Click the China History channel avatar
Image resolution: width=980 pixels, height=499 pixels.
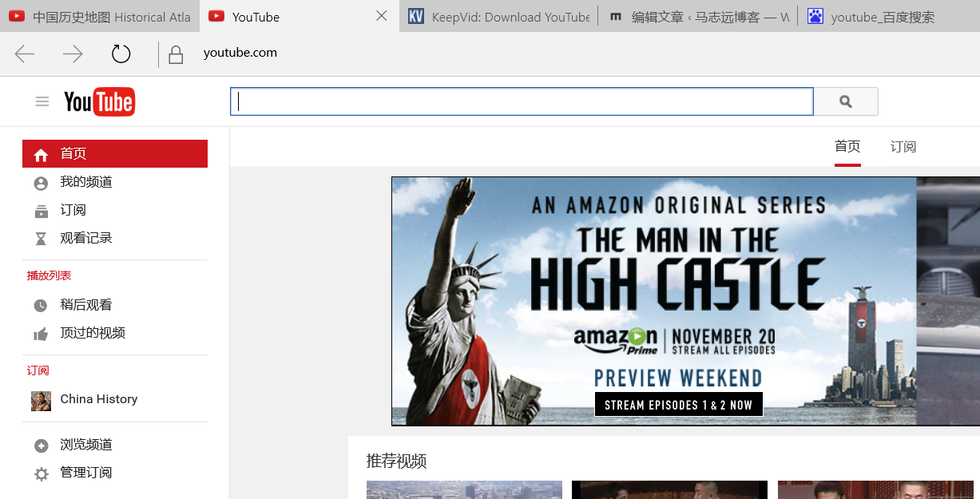(x=41, y=401)
